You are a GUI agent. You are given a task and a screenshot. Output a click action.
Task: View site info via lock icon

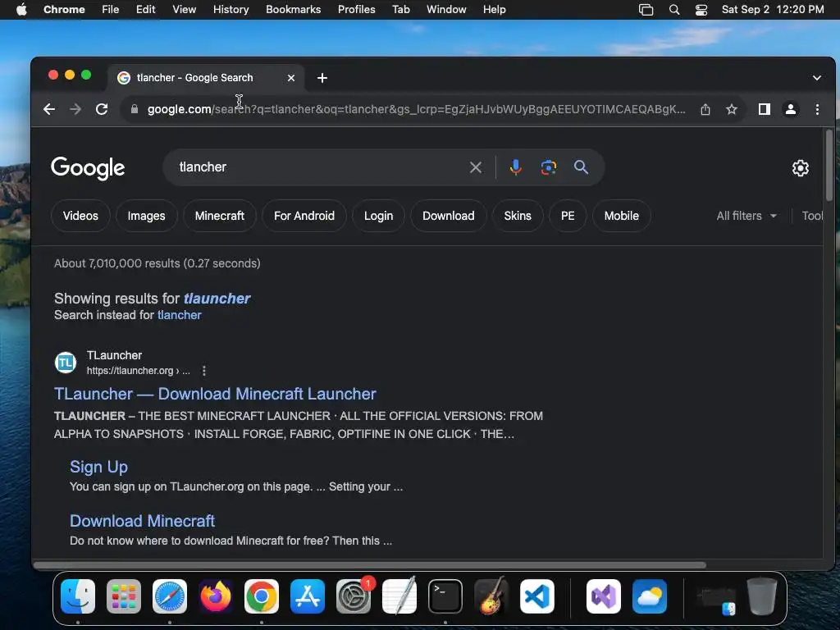[x=135, y=109]
